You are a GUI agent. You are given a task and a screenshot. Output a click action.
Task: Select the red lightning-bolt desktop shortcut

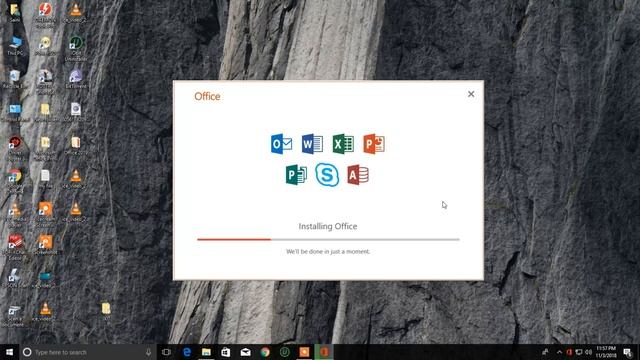click(x=45, y=15)
